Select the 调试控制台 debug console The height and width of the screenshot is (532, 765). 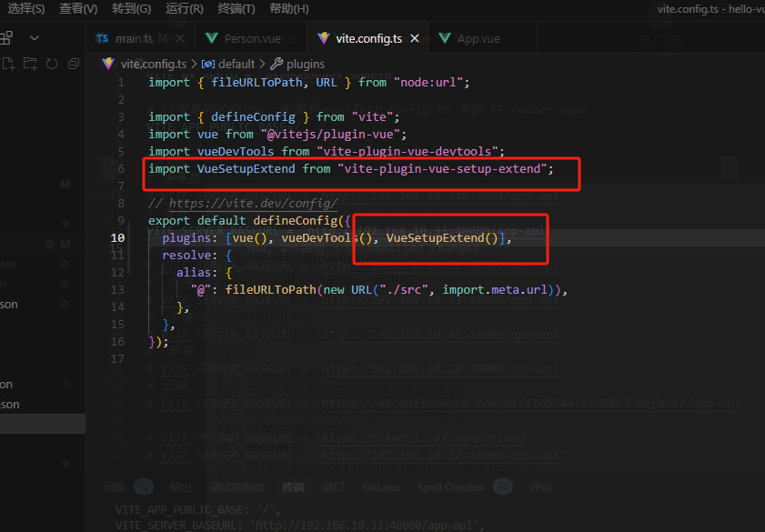[x=237, y=487]
